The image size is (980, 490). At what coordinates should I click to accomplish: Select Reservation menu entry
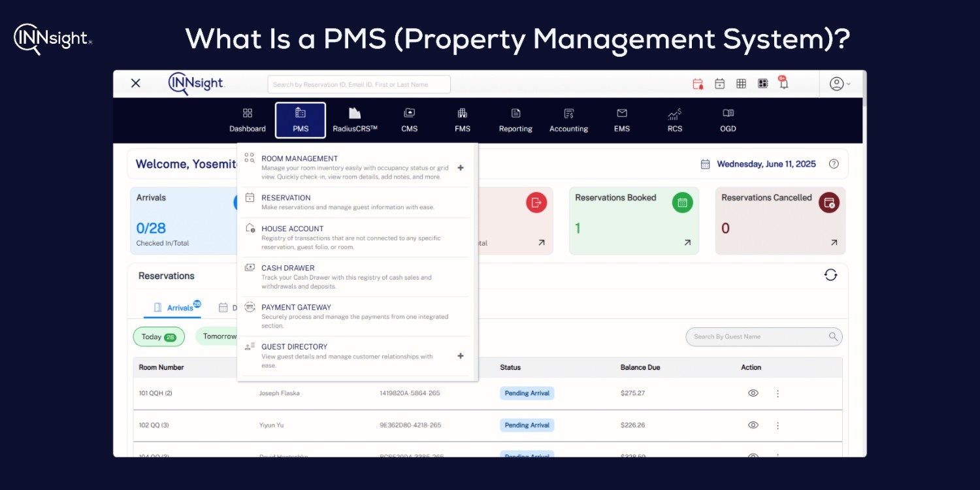356,202
